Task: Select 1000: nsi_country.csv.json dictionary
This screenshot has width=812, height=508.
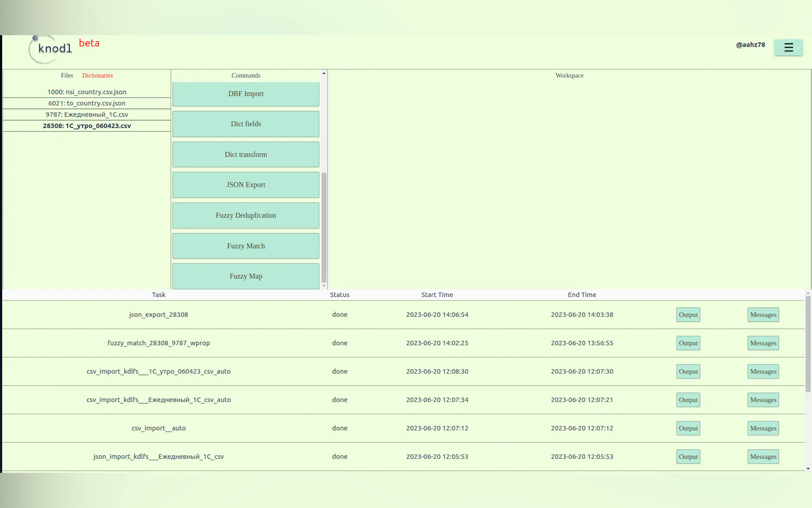Action: 87,92
